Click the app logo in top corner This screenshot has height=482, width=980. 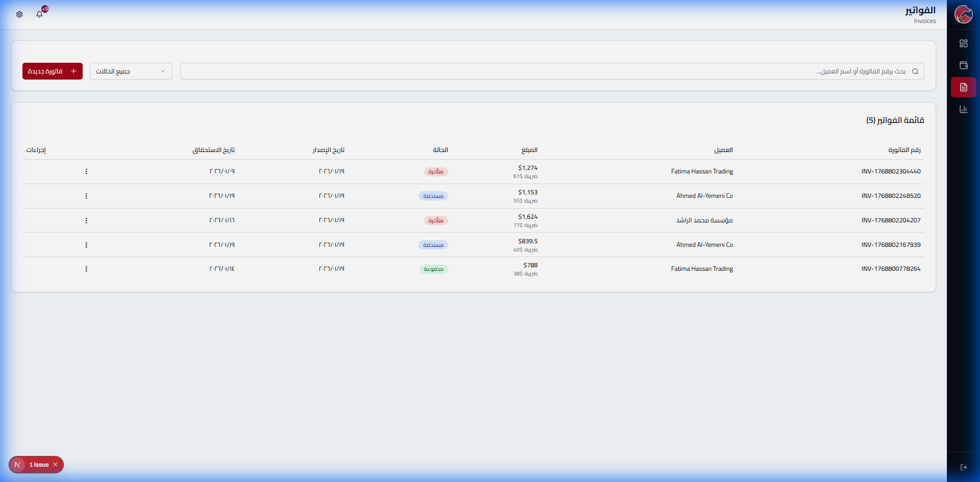point(963,14)
